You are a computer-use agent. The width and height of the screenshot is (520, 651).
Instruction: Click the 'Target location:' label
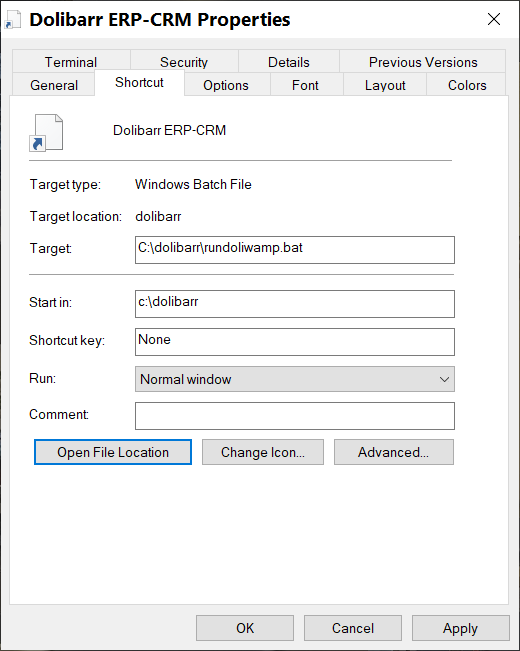pos(76,216)
